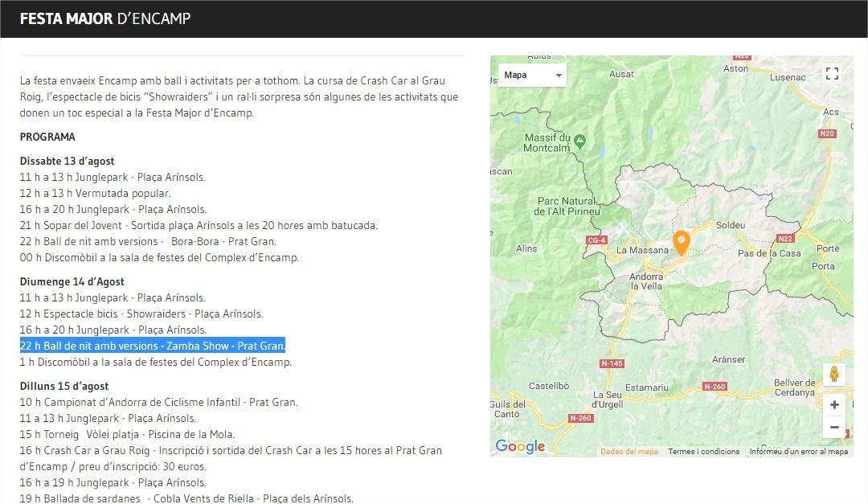Viewport: 868px width, 504px height.
Task: Zoom out on the map
Action: click(x=834, y=427)
